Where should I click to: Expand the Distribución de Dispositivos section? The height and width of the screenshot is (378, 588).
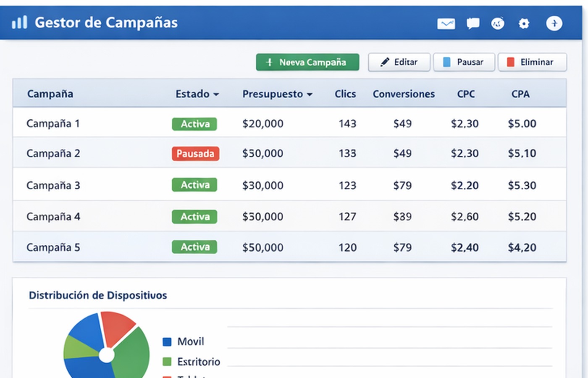(98, 295)
